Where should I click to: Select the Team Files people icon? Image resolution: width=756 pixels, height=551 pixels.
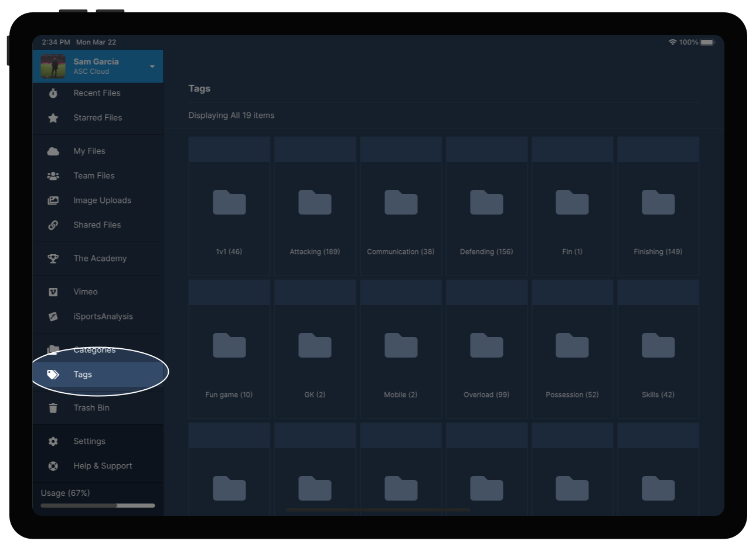tap(53, 176)
